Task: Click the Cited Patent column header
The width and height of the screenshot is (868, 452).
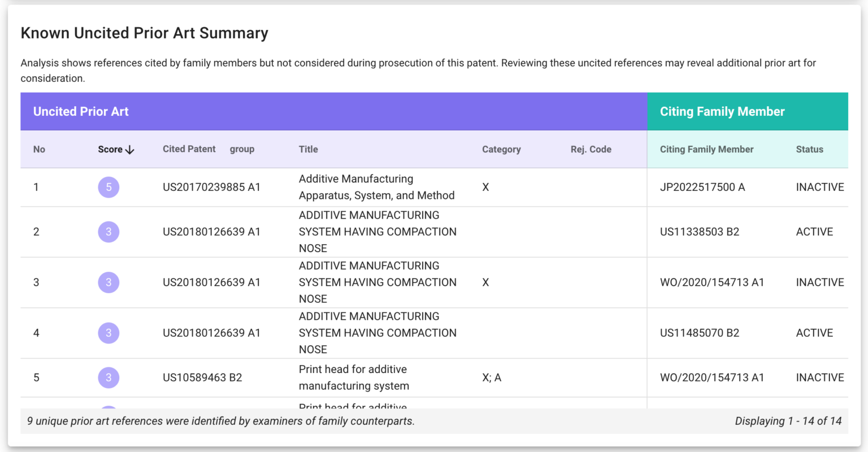Action: 189,149
